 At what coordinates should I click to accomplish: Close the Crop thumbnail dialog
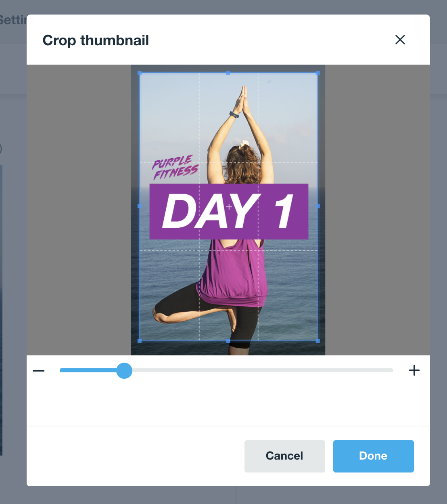pos(400,40)
